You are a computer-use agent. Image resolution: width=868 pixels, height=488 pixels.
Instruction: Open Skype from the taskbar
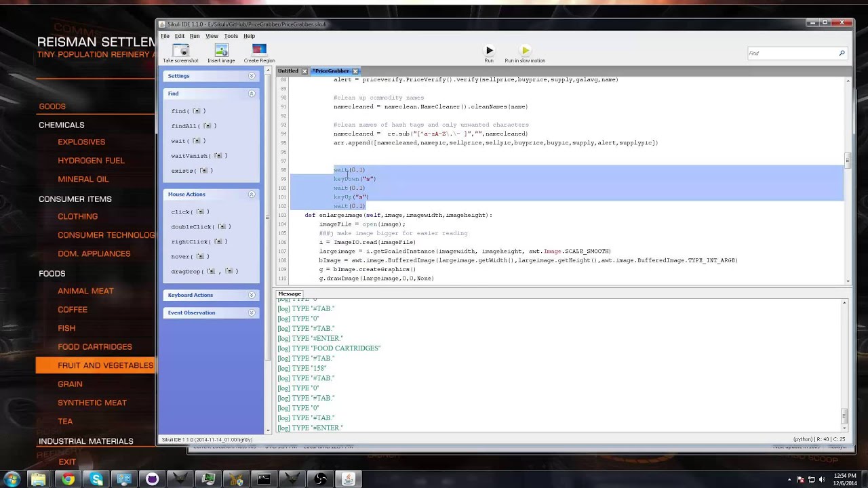(x=96, y=479)
